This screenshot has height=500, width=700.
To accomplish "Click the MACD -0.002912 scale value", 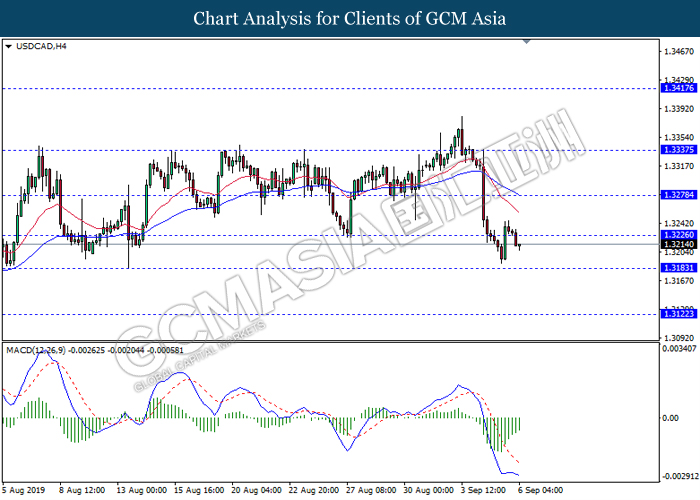I will [x=679, y=476].
